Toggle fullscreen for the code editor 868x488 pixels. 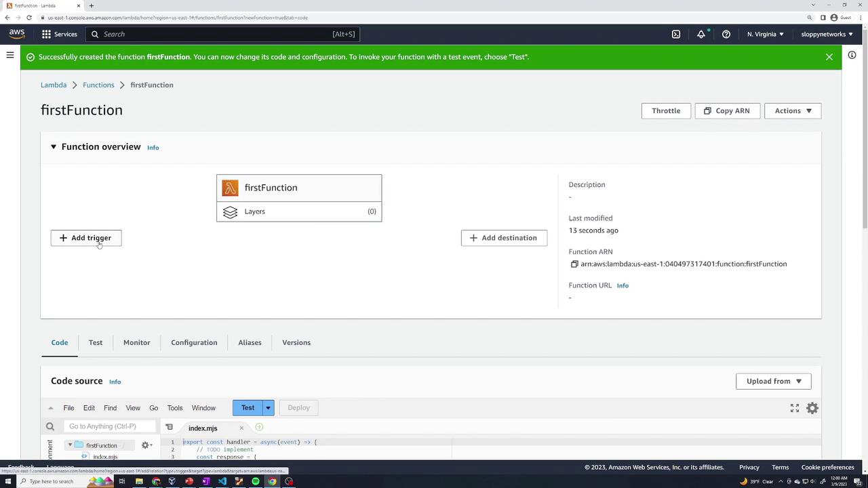795,408
